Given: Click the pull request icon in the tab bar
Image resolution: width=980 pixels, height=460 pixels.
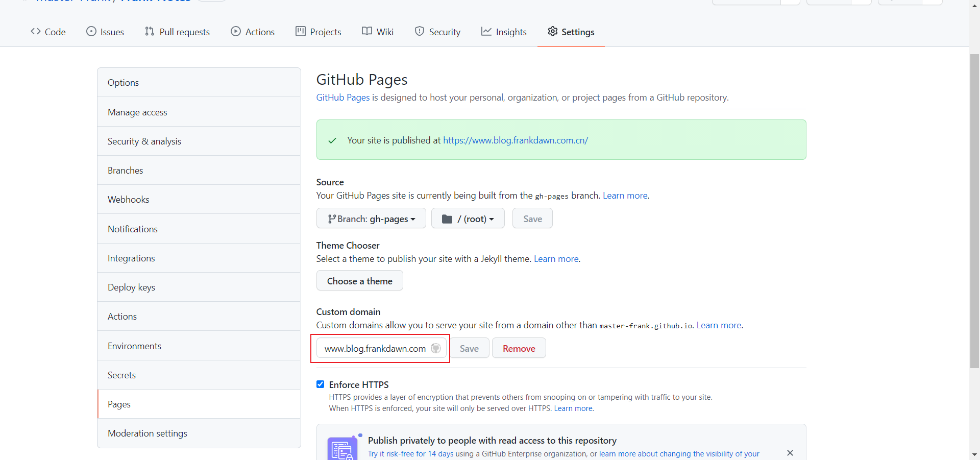Looking at the screenshot, I should pos(150,31).
